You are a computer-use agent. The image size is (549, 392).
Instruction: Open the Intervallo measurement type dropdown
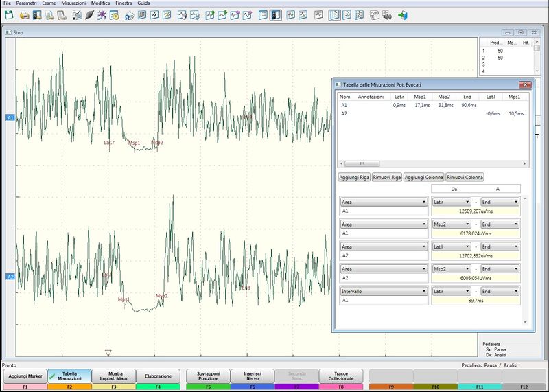(x=384, y=291)
